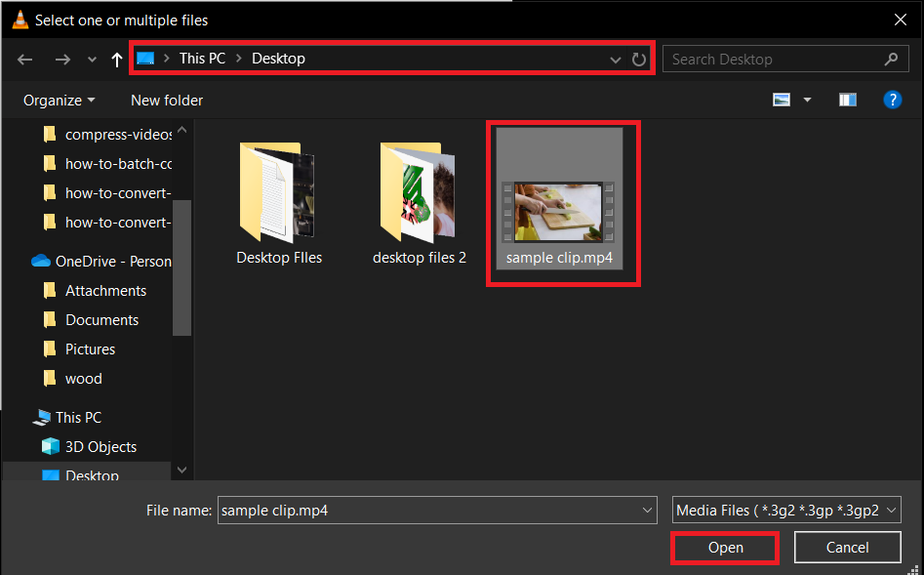
Task: Open Help via the question mark icon
Action: pyautogui.click(x=893, y=100)
